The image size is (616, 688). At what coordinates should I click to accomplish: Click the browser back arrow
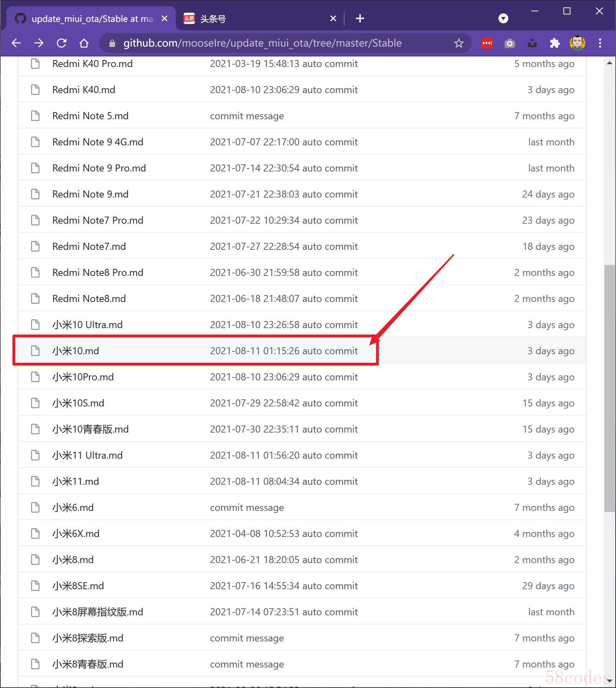pyautogui.click(x=16, y=43)
